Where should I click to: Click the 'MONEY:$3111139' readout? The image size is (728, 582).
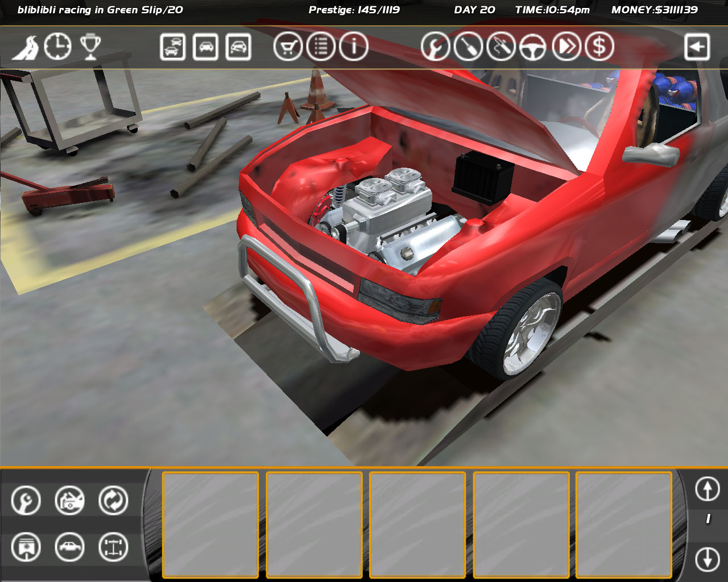pos(655,10)
